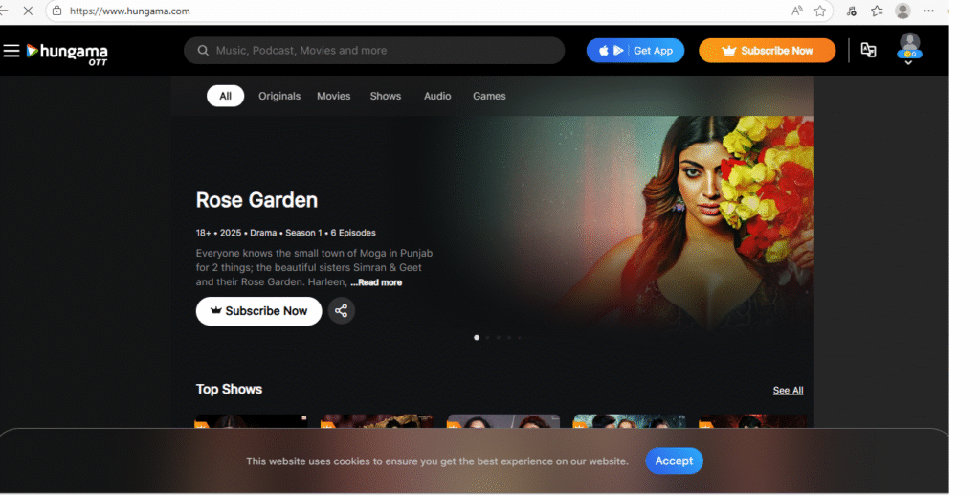Screen dimensions: 980x495
Task: Stop page loading with the X button
Action: 28,11
